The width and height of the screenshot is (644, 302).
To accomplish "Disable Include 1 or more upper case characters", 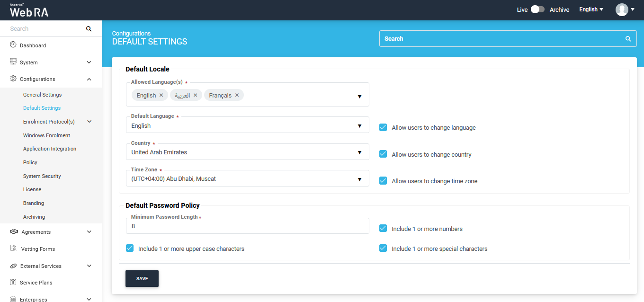I will point(130,249).
